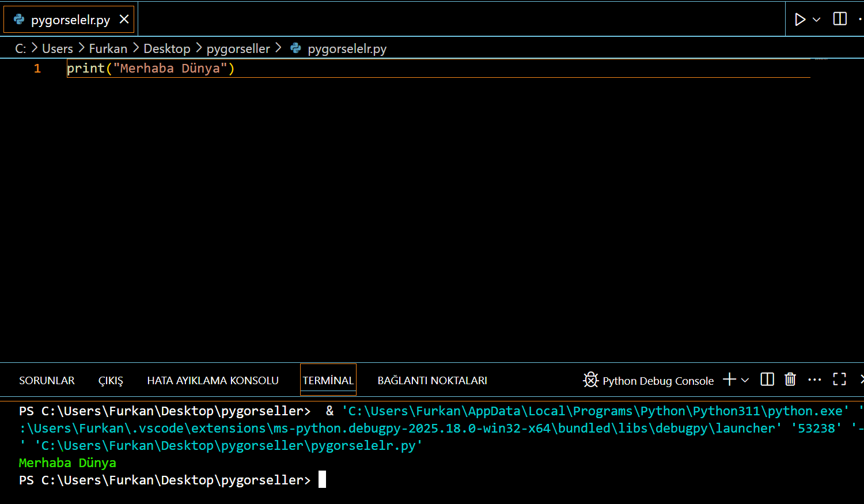Click the pygorselelr.py file breadcrumb

pyautogui.click(x=346, y=49)
